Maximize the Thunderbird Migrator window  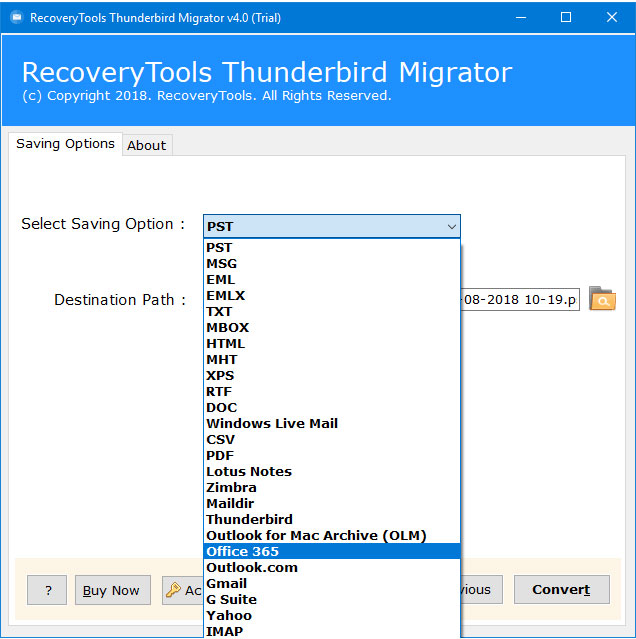pos(566,17)
